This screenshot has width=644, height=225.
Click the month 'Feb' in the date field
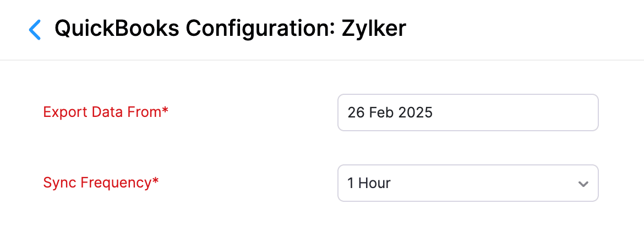(x=380, y=113)
